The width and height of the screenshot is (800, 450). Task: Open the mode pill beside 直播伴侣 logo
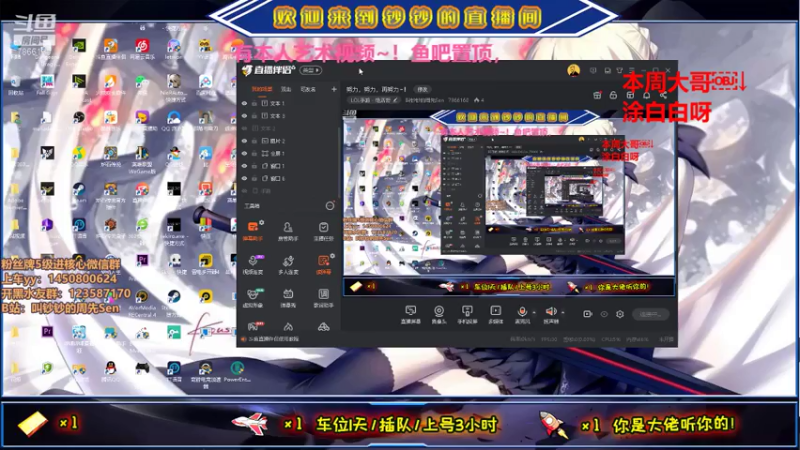(x=311, y=70)
